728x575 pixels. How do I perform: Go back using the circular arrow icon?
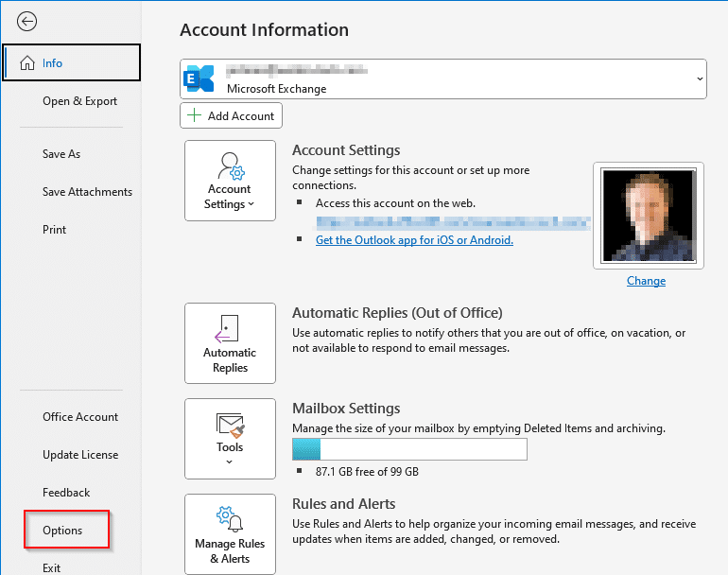coord(26,22)
